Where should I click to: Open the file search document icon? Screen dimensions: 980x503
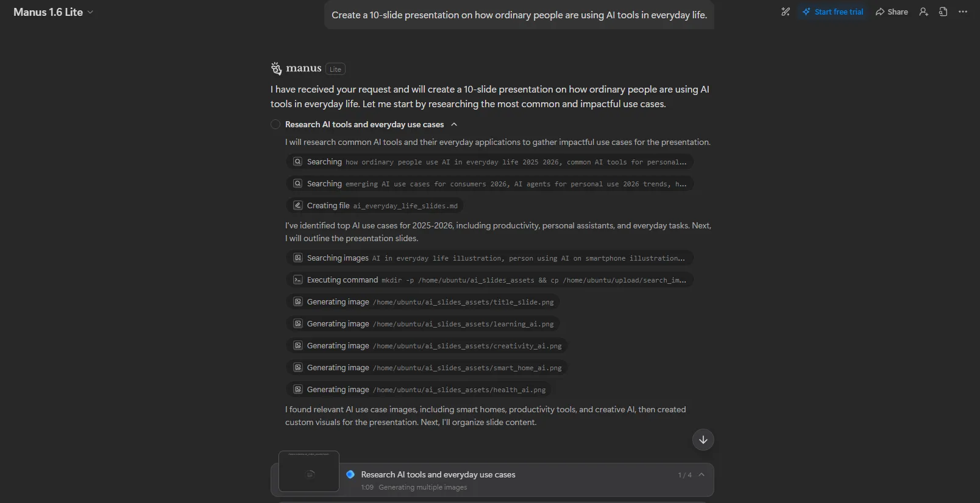(x=943, y=12)
